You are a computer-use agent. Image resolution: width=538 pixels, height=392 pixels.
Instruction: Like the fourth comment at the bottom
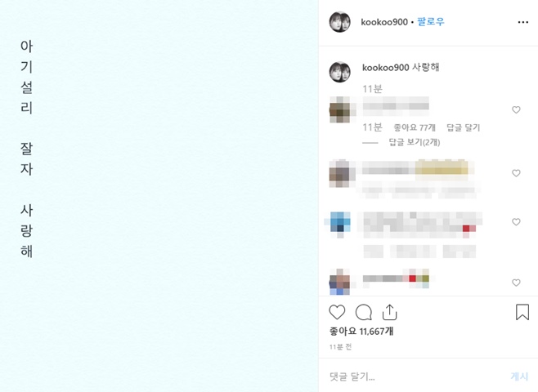coord(516,283)
